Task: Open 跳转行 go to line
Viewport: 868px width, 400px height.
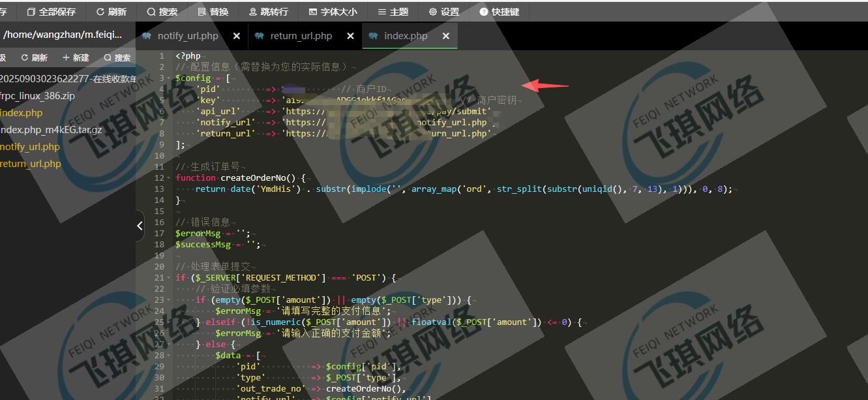Action: [x=268, y=12]
